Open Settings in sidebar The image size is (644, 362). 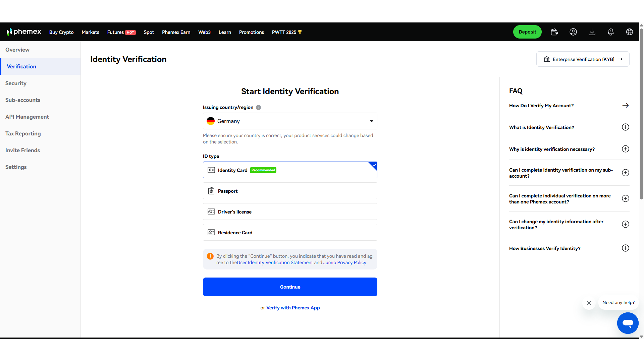click(40, 167)
